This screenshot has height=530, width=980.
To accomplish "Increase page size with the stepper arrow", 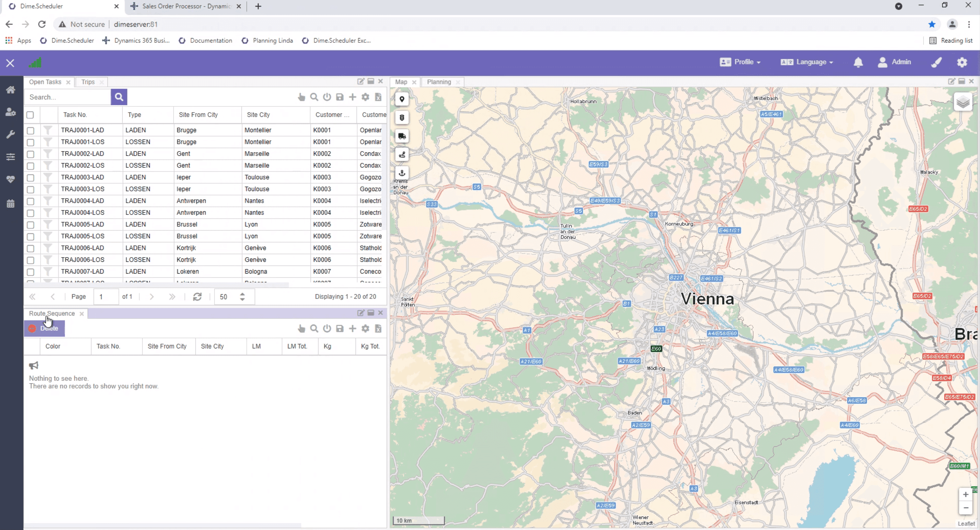I will coord(242,294).
